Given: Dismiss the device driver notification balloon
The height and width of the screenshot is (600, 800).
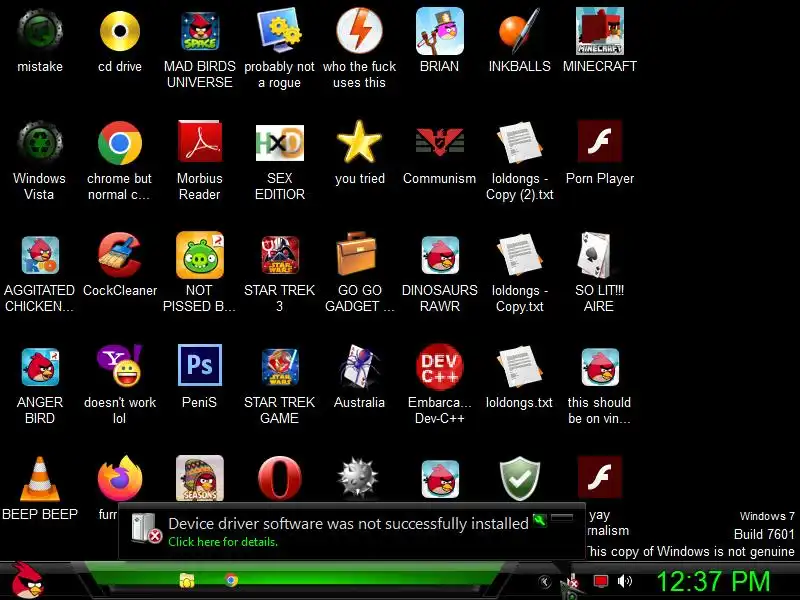Looking at the screenshot, I should [x=562, y=518].
